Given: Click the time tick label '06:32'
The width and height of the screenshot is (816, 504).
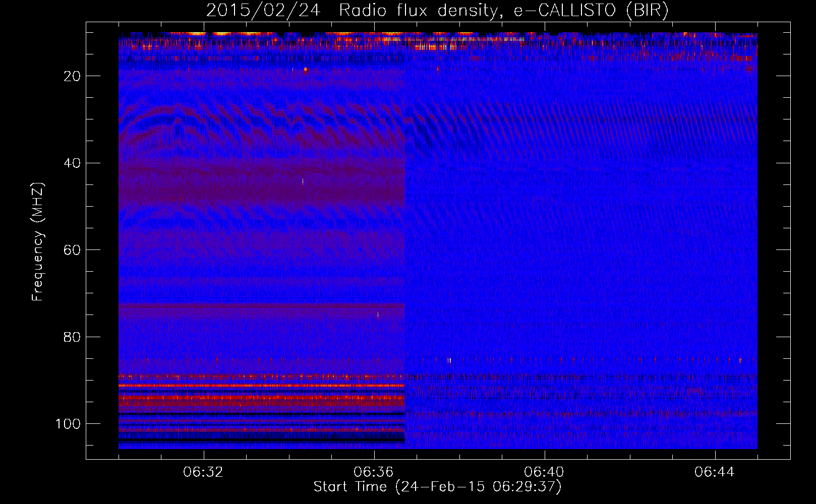Looking at the screenshot, I should [203, 472].
